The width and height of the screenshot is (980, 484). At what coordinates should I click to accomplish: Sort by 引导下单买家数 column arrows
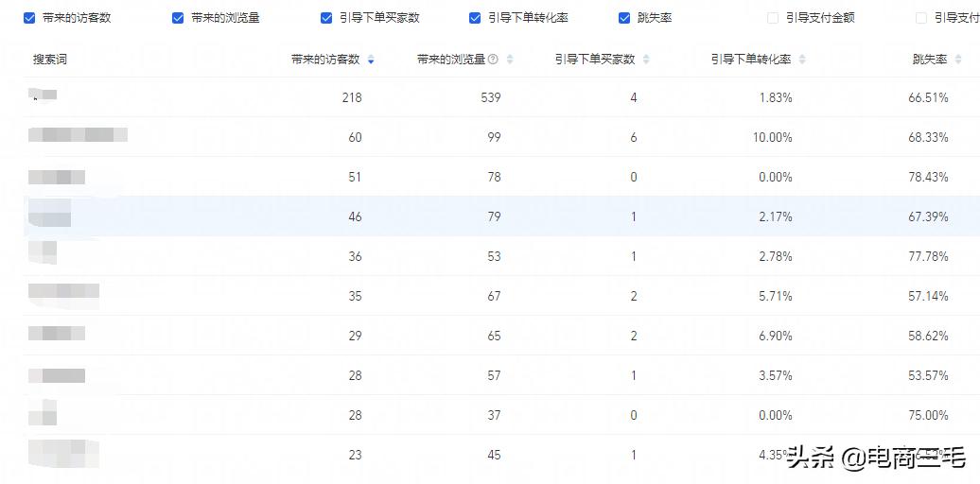click(646, 60)
